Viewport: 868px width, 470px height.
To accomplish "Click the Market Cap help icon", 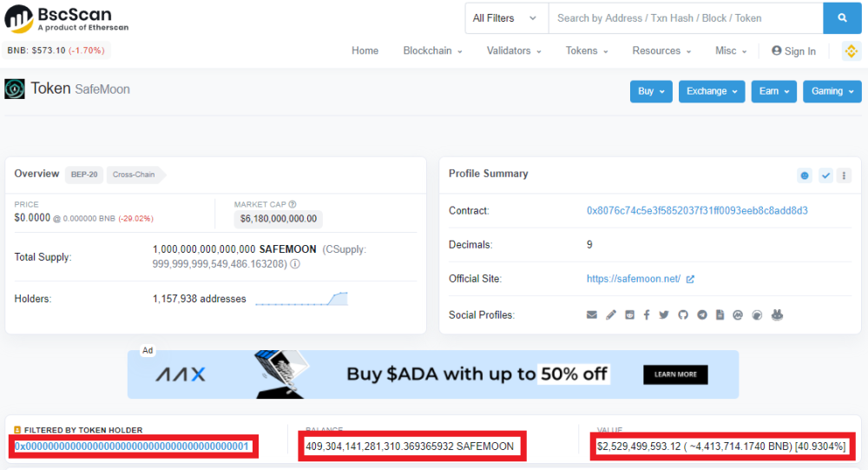I will [293, 204].
